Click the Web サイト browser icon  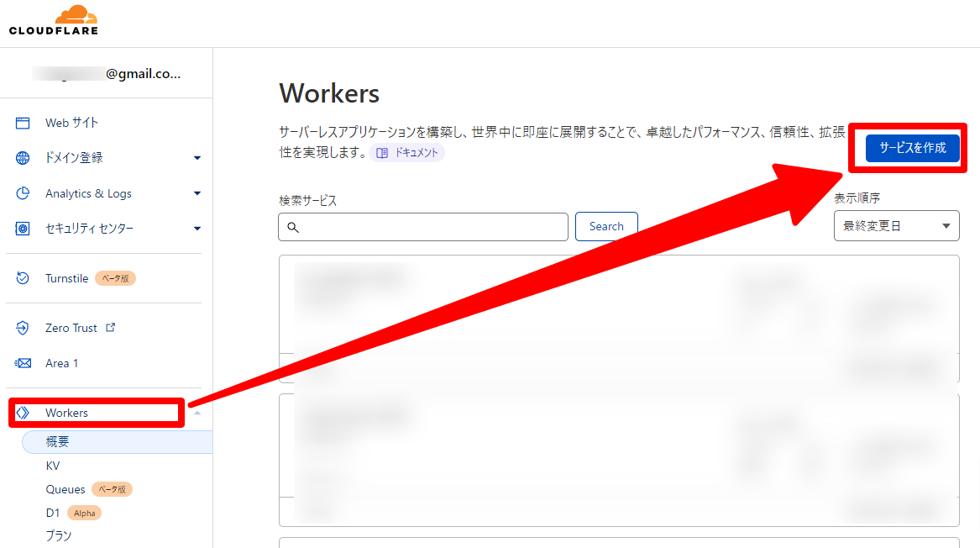point(23,123)
